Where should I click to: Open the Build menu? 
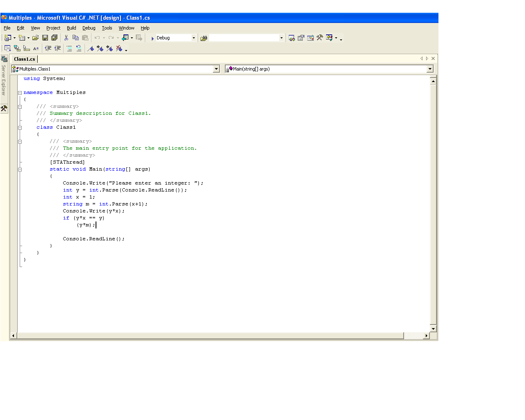point(71,28)
